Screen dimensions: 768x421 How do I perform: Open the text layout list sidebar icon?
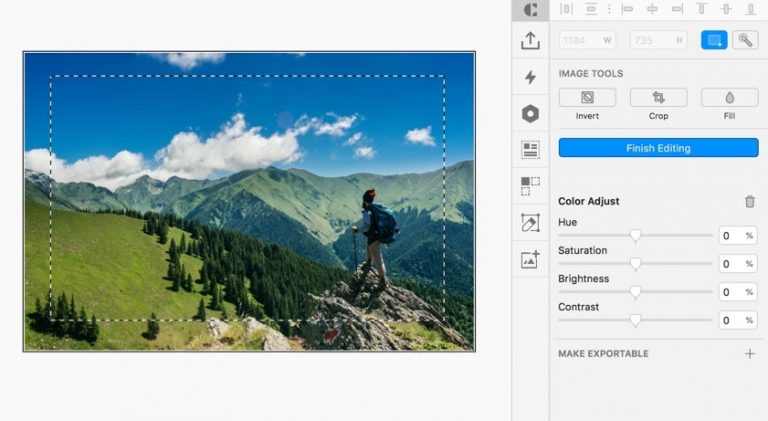(x=530, y=150)
